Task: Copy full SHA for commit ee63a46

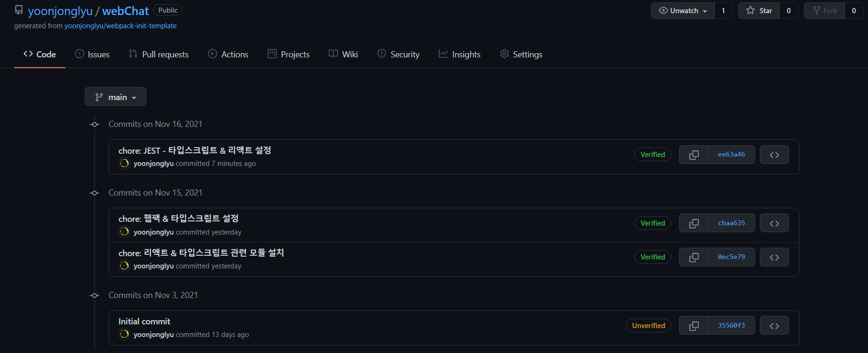Action: point(694,155)
